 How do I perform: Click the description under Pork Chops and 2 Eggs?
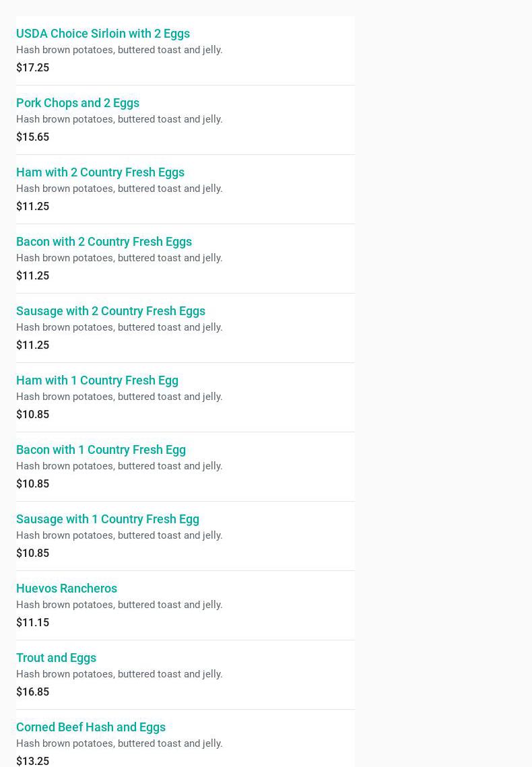point(119,119)
